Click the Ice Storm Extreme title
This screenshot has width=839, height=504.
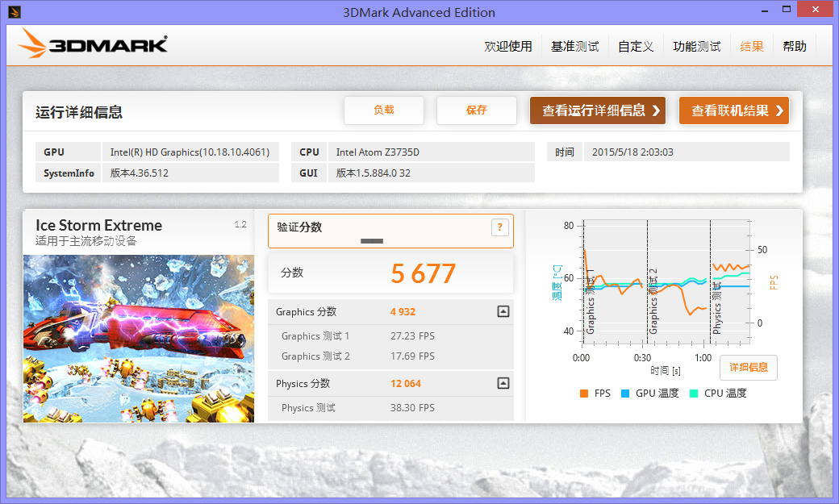99,225
